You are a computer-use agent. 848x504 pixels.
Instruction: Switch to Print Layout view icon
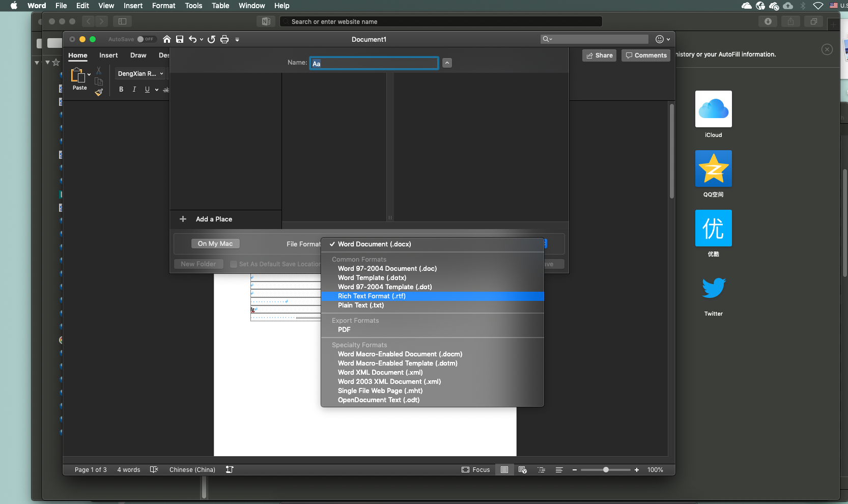[504, 470]
